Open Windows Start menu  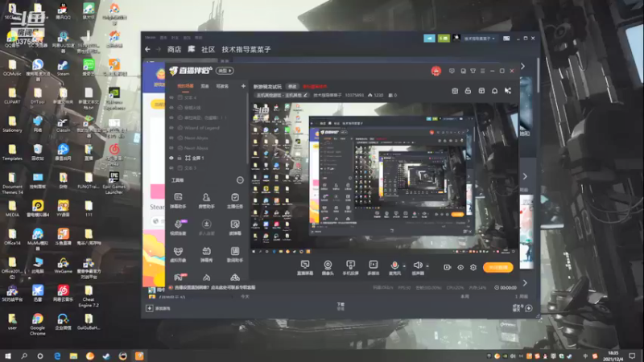pos(7,356)
